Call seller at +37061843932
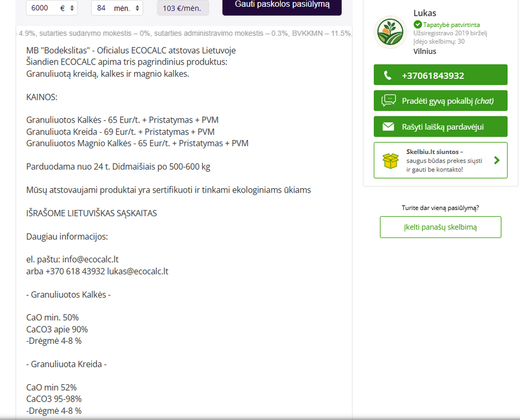 pyautogui.click(x=440, y=75)
